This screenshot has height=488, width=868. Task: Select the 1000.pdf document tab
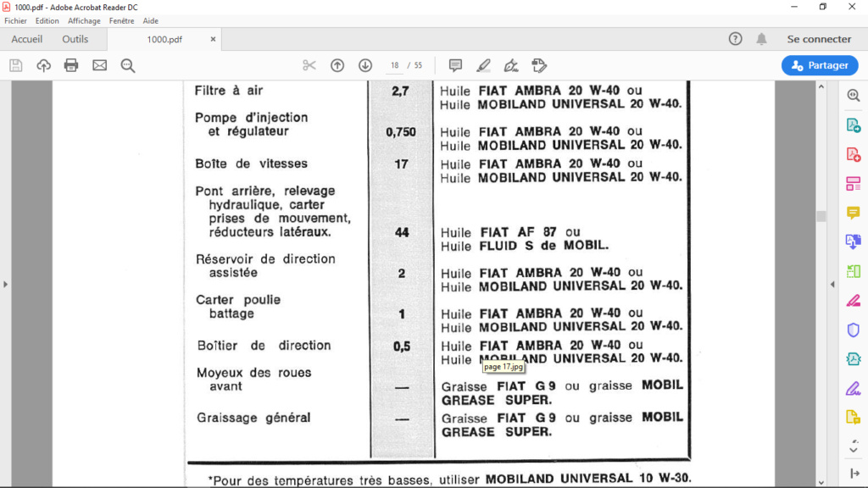[164, 39]
